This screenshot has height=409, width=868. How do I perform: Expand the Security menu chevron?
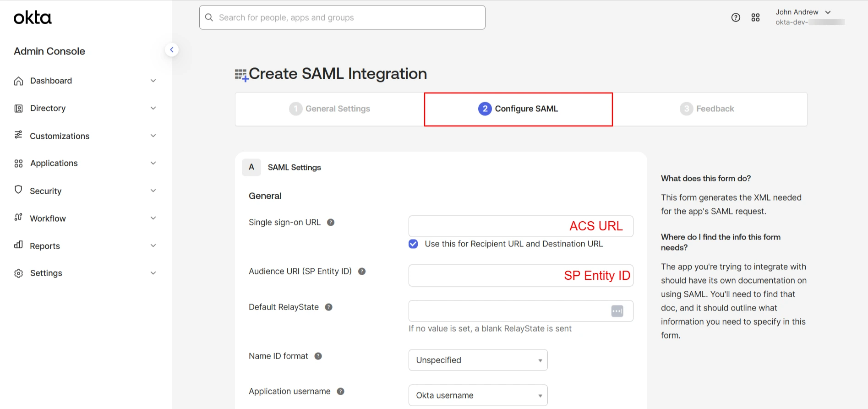coord(153,191)
